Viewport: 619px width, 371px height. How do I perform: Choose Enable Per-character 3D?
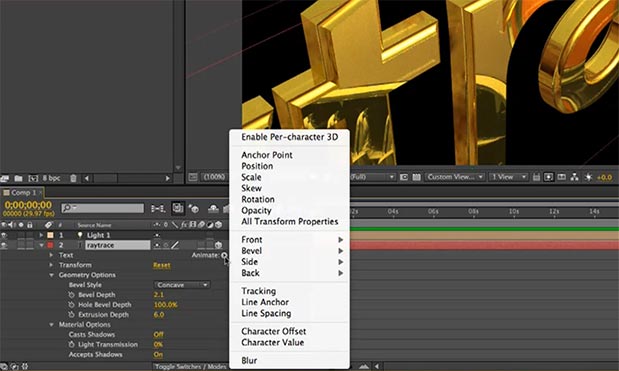pos(289,137)
